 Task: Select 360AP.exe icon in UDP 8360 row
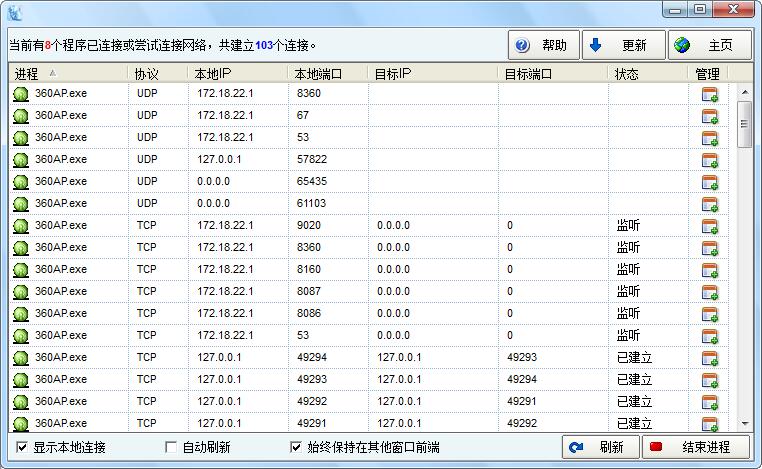[21, 94]
